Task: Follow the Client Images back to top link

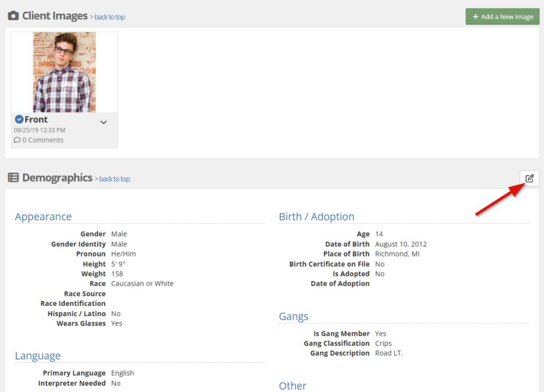Action: tap(109, 17)
